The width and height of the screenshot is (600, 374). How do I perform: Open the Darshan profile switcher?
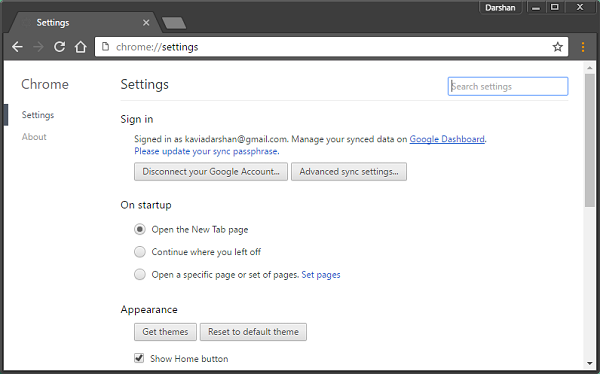[500, 8]
